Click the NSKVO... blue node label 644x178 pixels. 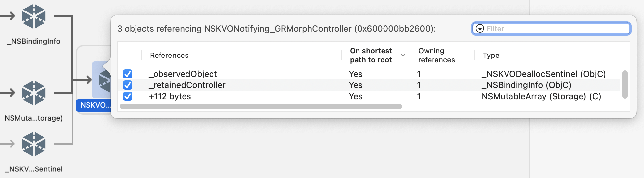tap(94, 105)
